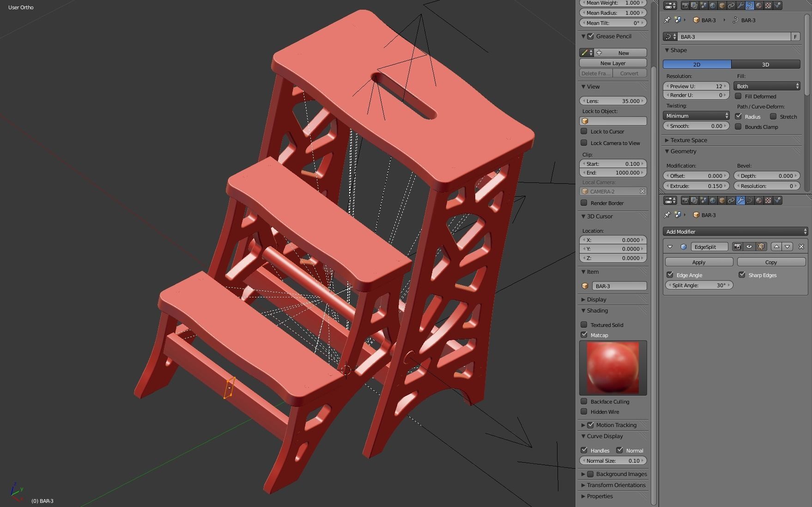Open World tab in the Shape properties editor
The width and height of the screenshot is (812, 507).
tap(713, 6)
